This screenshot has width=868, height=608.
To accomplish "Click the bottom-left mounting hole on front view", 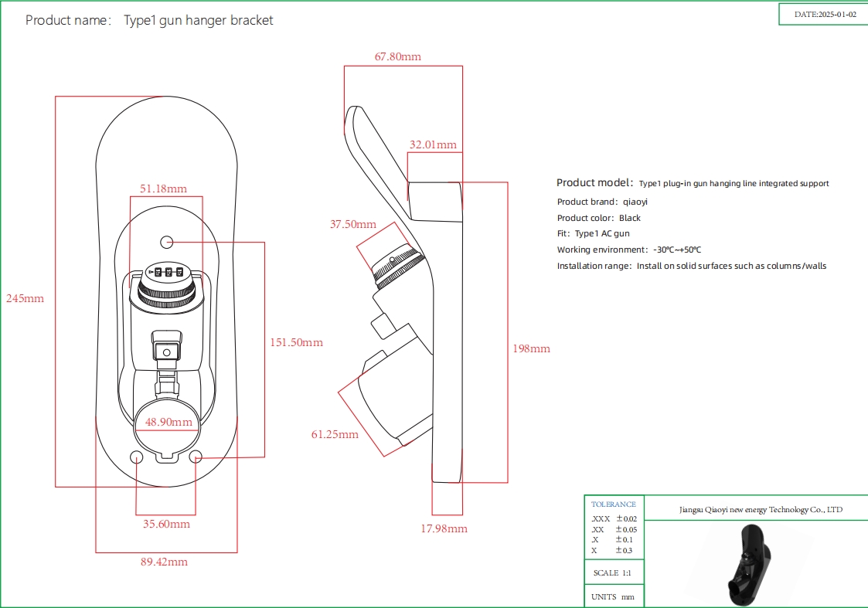I will [136, 456].
